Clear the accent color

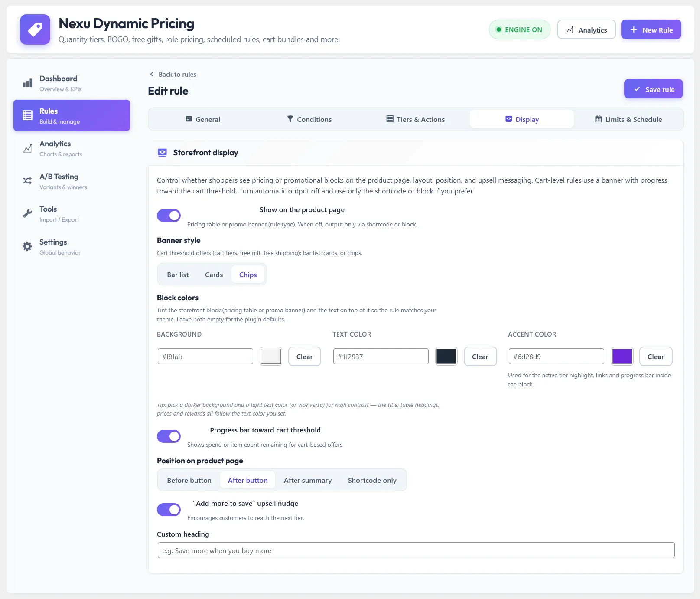click(x=655, y=357)
